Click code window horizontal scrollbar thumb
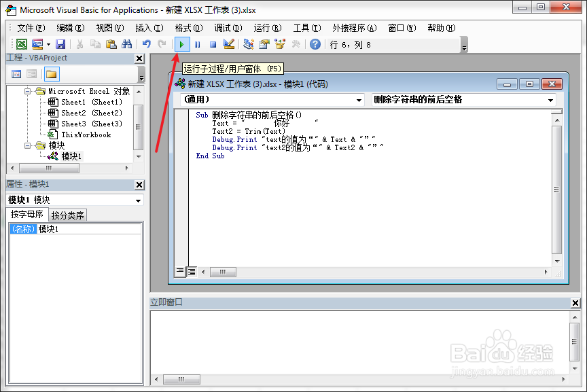Viewport: 587px width, 392px height. point(223,272)
